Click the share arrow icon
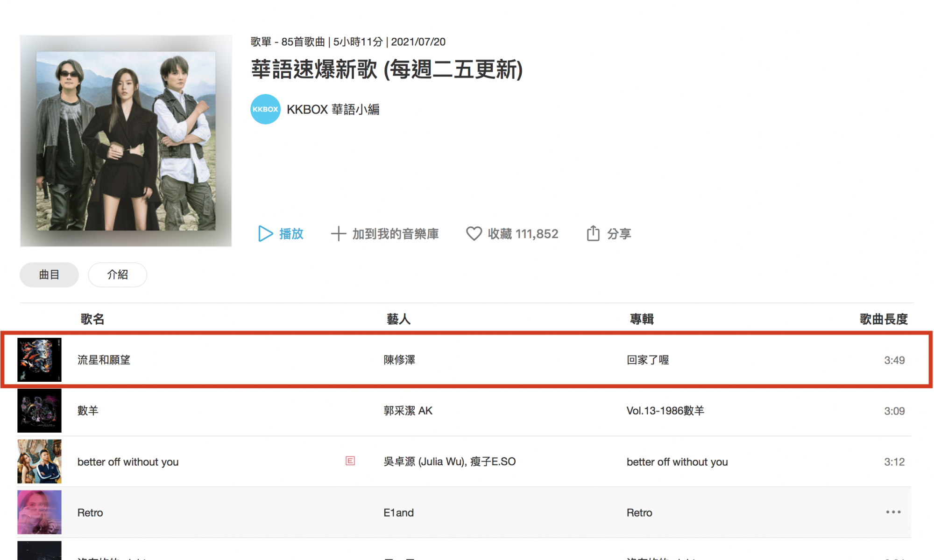Screen dimensions: 934x560 point(593,233)
